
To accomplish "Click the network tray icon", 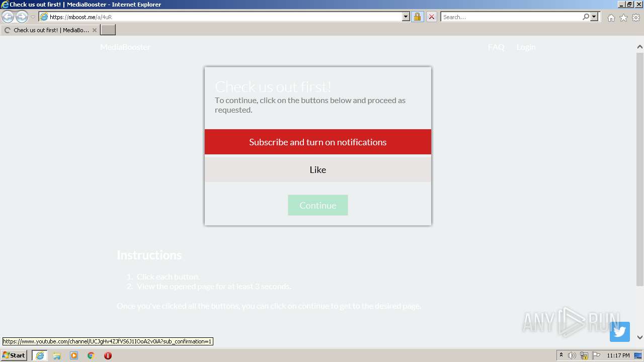I will [x=584, y=355].
